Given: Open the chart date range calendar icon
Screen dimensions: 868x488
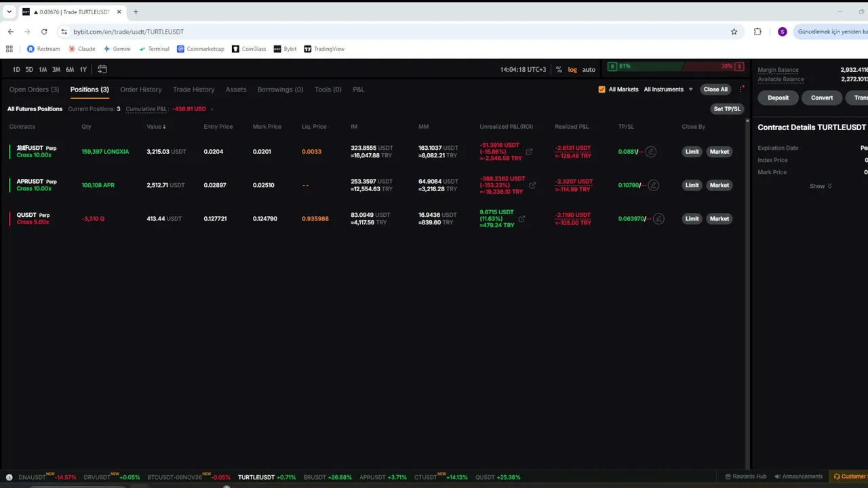Looking at the screenshot, I should (x=102, y=69).
